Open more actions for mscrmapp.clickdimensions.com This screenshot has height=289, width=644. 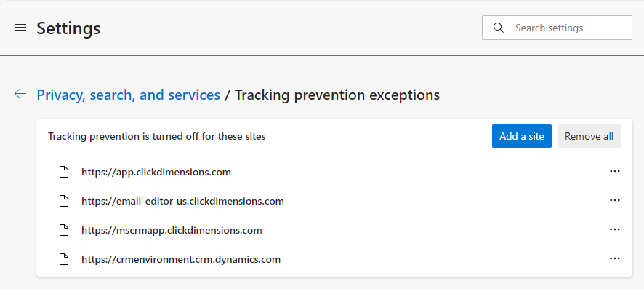pos(614,229)
